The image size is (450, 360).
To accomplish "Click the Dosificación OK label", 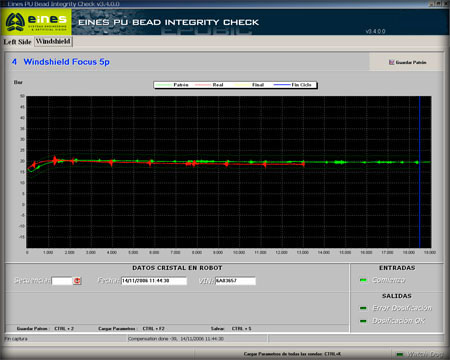I will 399,321.
